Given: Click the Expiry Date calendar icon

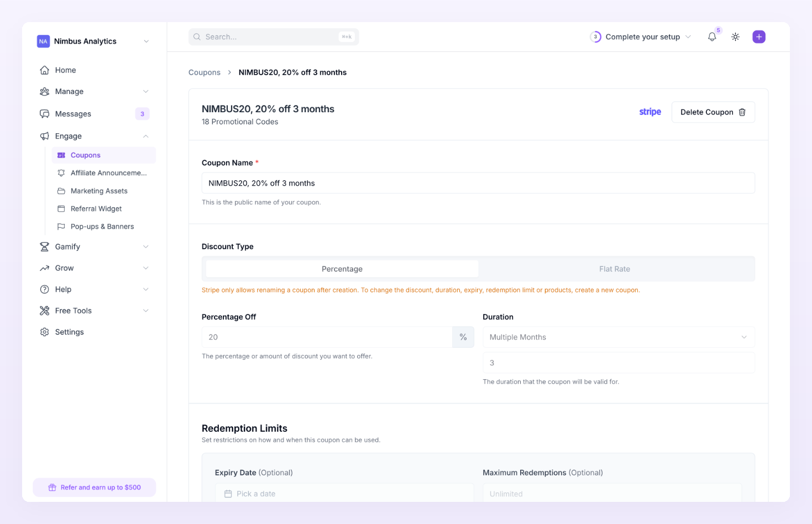Looking at the screenshot, I should tap(228, 494).
